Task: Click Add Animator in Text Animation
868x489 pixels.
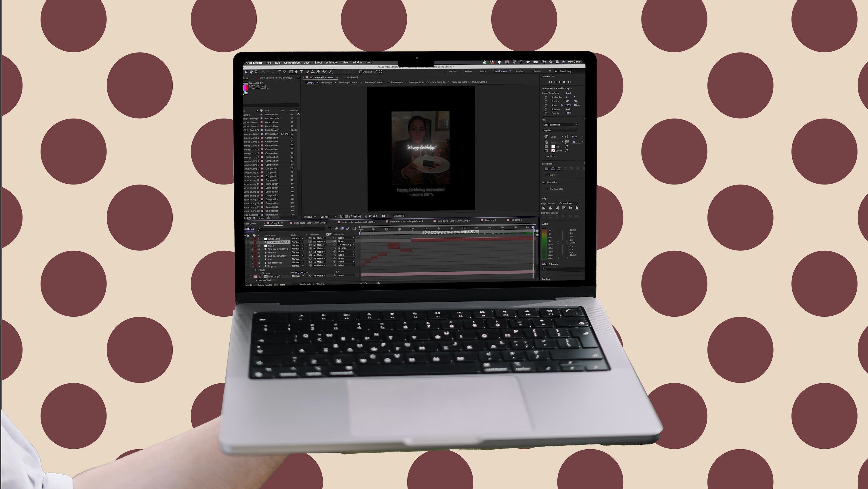Action: pos(554,189)
